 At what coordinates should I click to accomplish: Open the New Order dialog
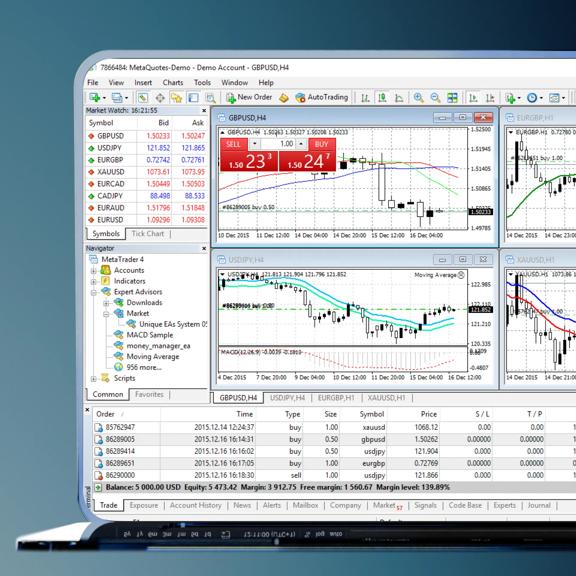click(x=249, y=98)
